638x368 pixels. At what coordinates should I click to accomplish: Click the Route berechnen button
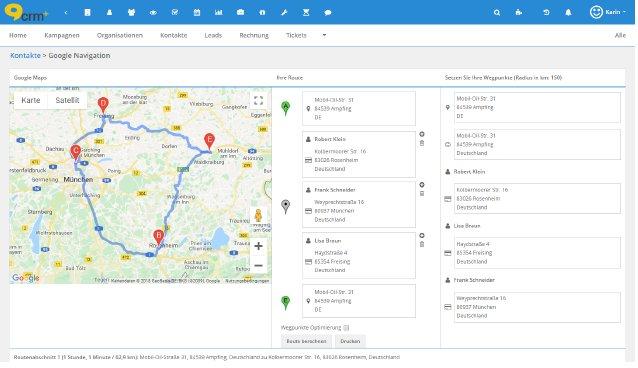(306, 341)
